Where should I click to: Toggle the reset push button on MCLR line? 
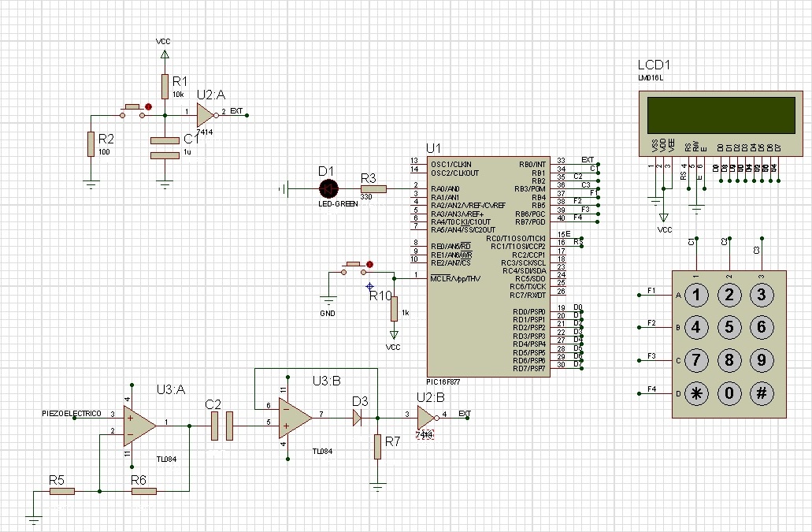pyautogui.click(x=354, y=266)
